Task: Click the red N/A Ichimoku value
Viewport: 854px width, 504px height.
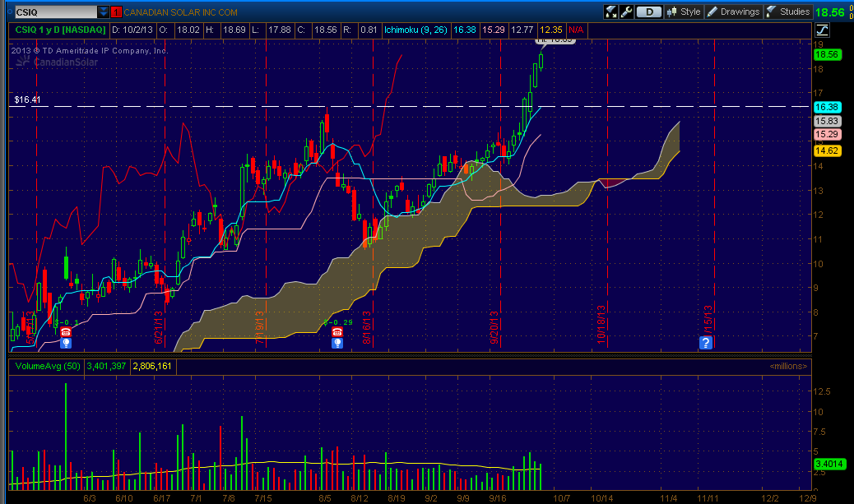Action: (x=576, y=30)
